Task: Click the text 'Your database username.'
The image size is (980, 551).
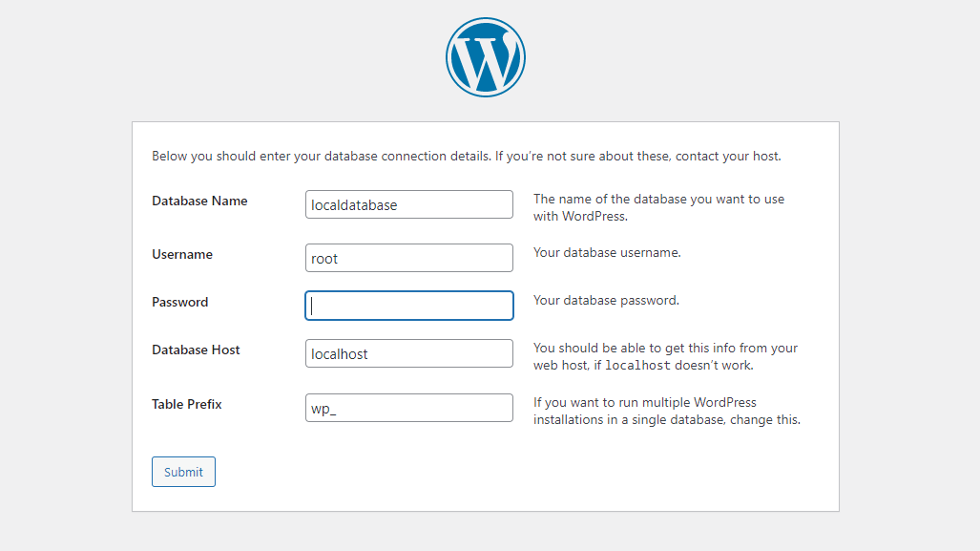Action: click(x=607, y=253)
